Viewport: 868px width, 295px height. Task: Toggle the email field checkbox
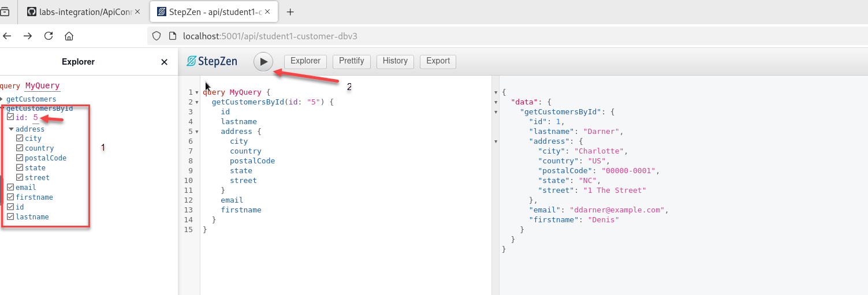(x=10, y=188)
